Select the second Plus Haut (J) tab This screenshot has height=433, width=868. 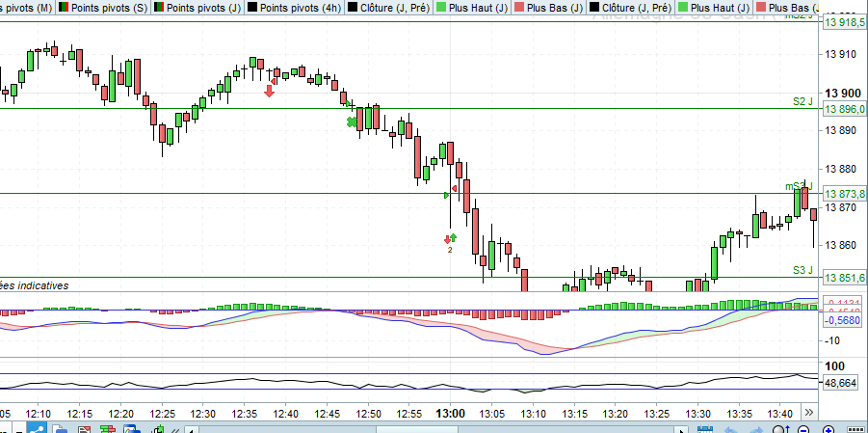click(714, 8)
